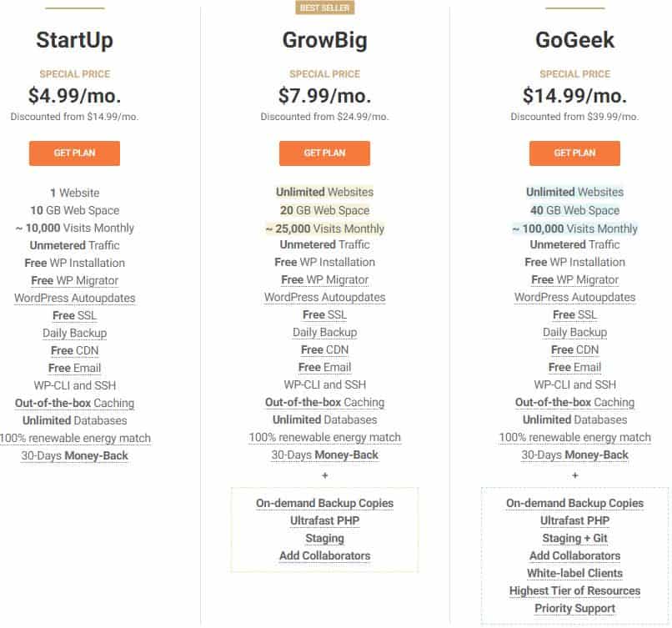
Task: Click the GoGeek plan title
Action: 574,41
